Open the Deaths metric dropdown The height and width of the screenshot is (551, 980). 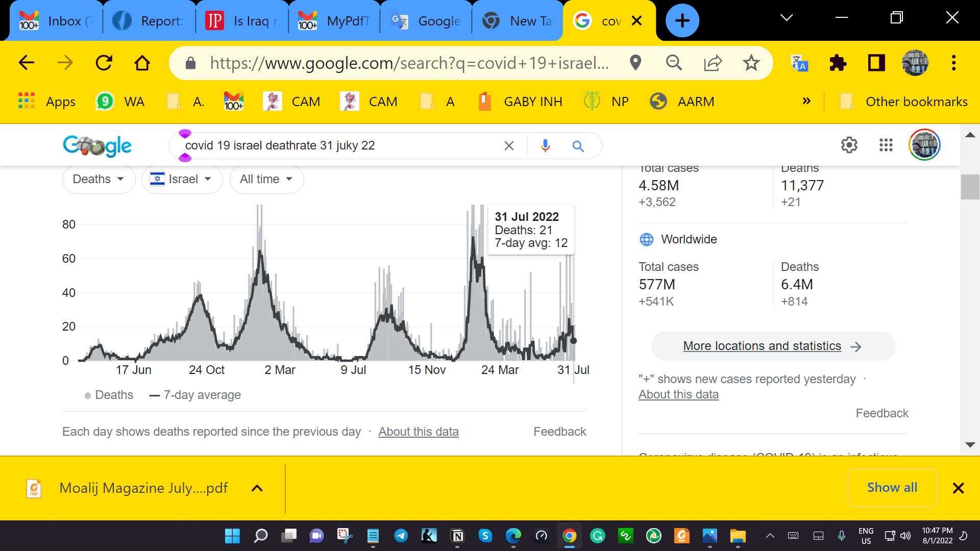click(x=99, y=179)
